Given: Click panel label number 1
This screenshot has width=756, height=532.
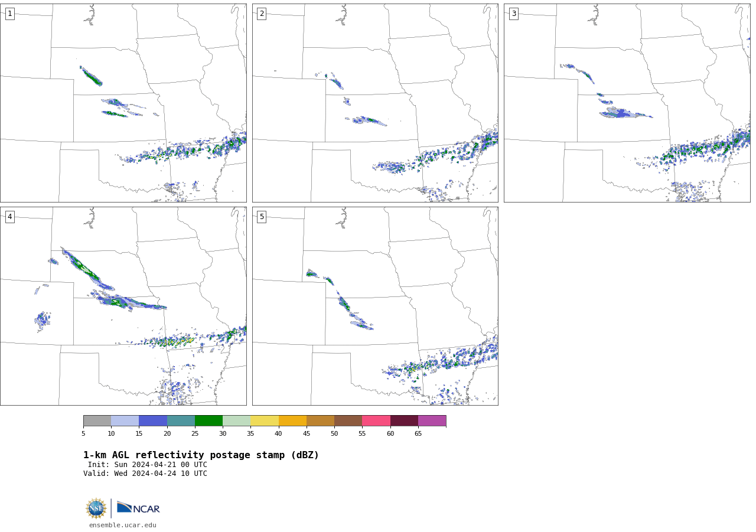Looking at the screenshot, I should [x=9, y=14].
